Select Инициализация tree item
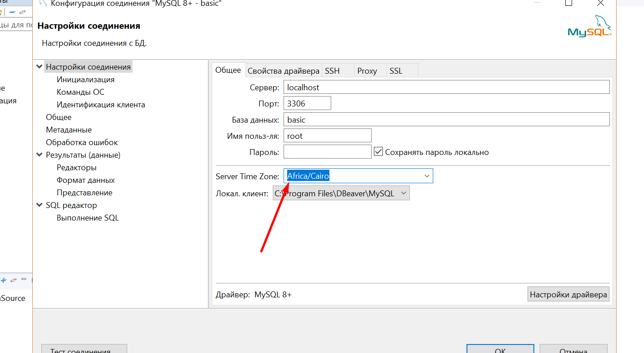This screenshot has height=353, width=644. (85, 79)
